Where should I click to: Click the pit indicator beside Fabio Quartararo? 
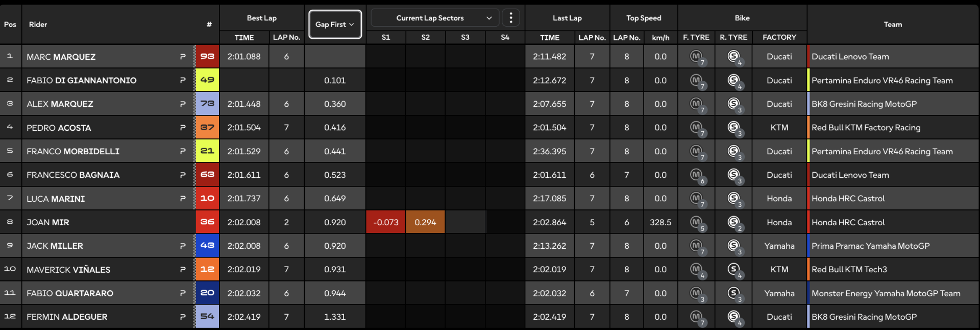click(x=183, y=293)
